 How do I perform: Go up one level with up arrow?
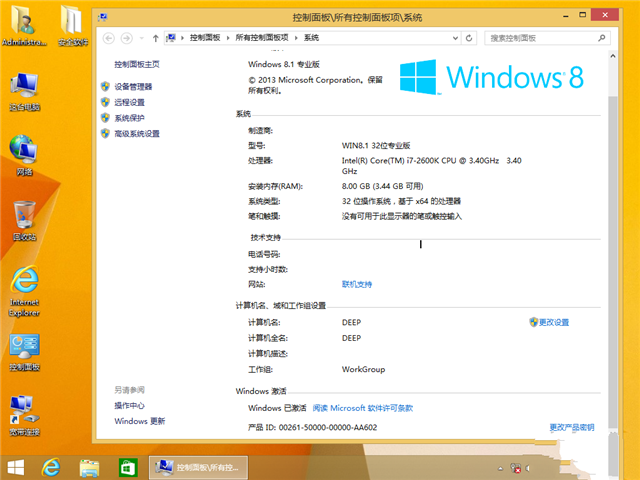[x=156, y=38]
